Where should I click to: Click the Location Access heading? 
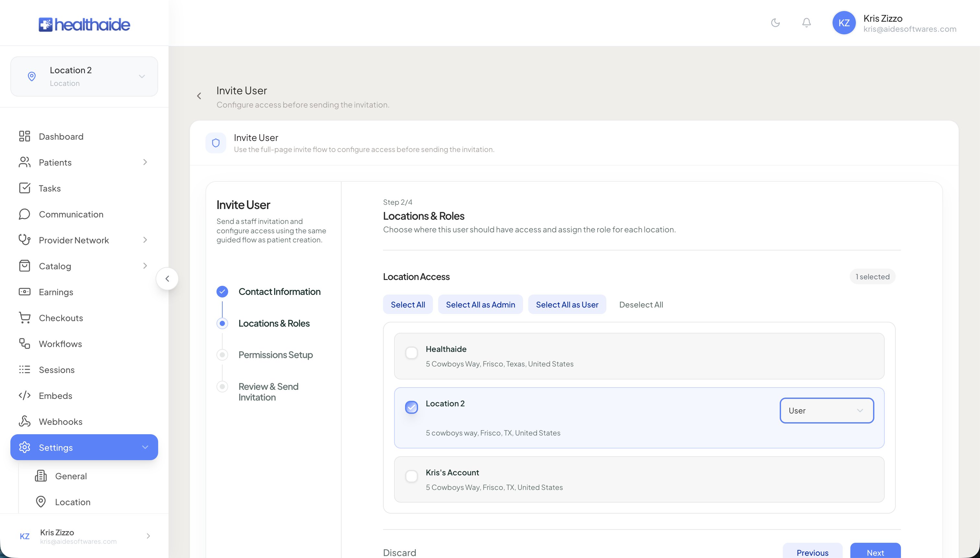pyautogui.click(x=416, y=277)
